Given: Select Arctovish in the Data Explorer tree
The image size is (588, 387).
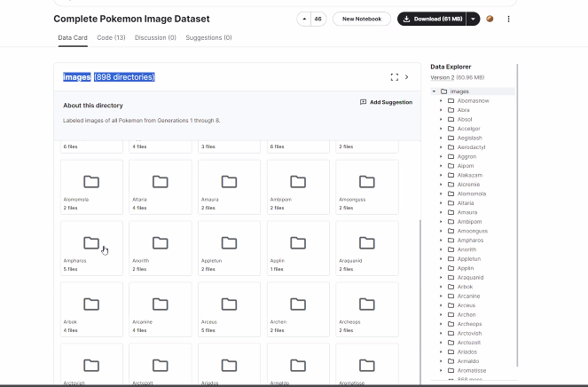Looking at the screenshot, I should (x=469, y=334).
